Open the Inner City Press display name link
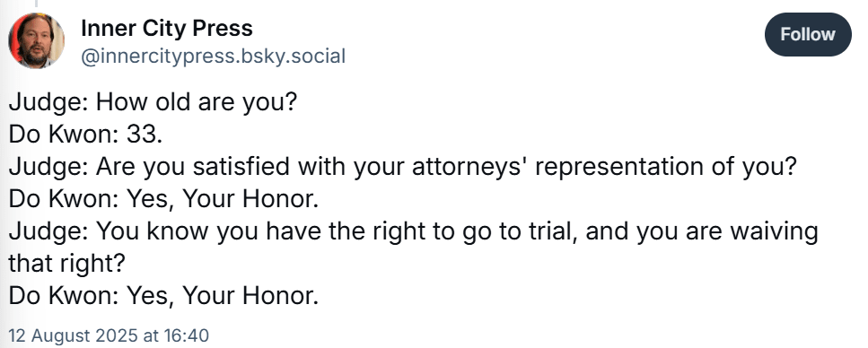Viewport: 868px width, 348px height. point(167,28)
